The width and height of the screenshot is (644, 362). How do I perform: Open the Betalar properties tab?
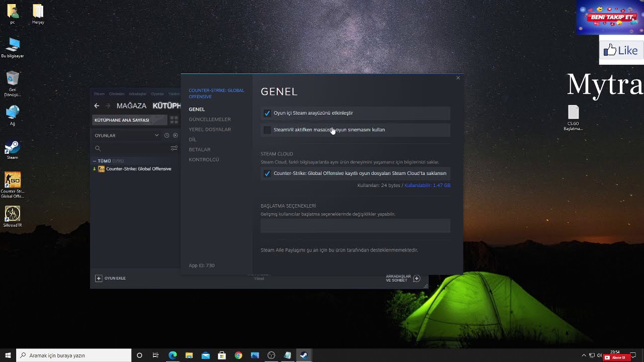click(200, 149)
